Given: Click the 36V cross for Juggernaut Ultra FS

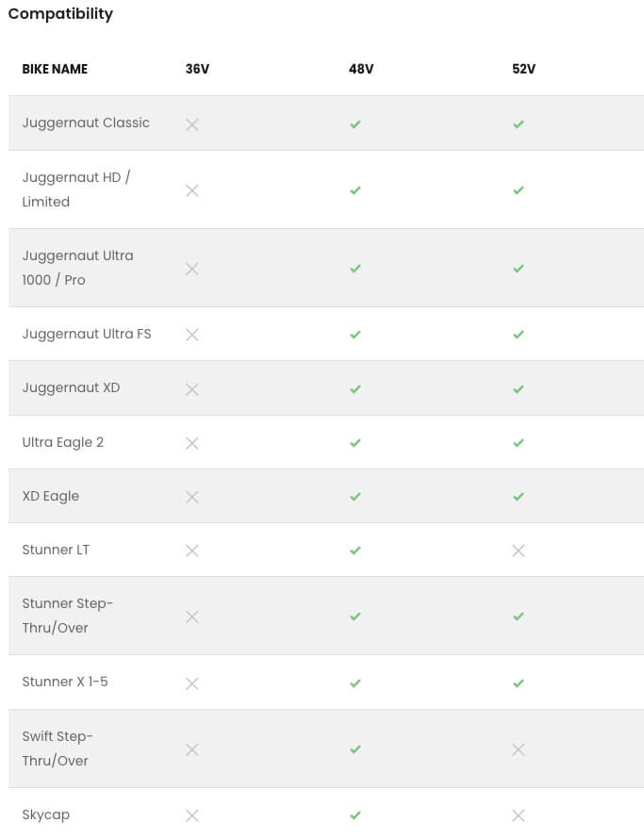Looking at the screenshot, I should point(192,335).
